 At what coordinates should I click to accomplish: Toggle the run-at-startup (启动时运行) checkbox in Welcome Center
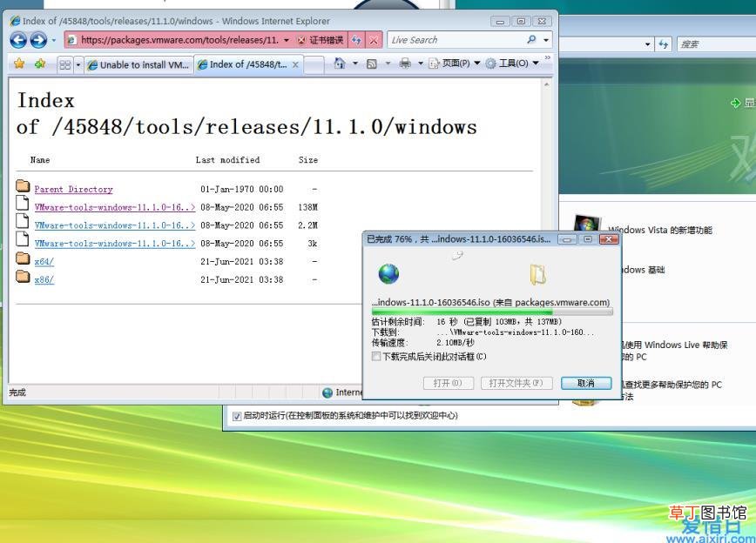click(x=237, y=416)
